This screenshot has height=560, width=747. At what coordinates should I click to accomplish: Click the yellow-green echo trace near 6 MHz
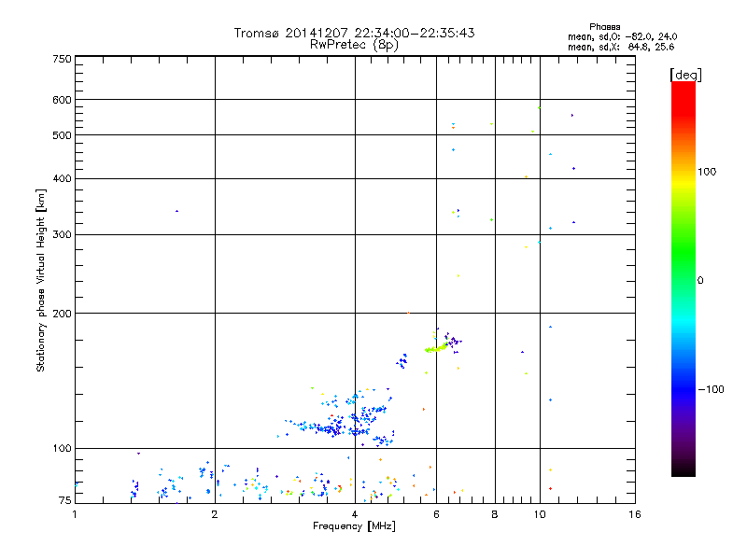coord(437,347)
